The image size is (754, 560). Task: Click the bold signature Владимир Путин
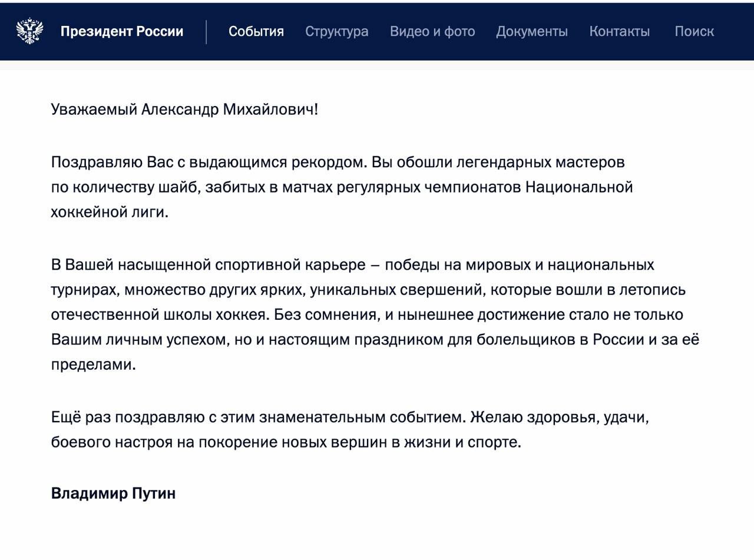113,493
